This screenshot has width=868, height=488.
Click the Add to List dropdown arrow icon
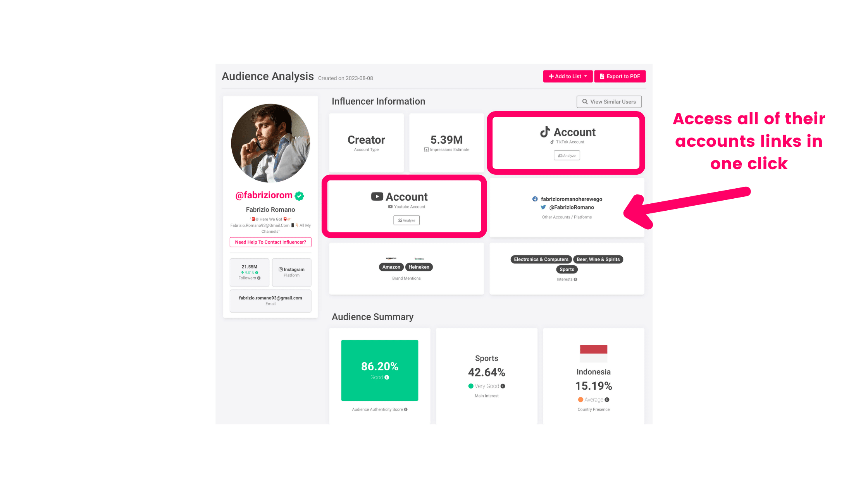pos(586,76)
